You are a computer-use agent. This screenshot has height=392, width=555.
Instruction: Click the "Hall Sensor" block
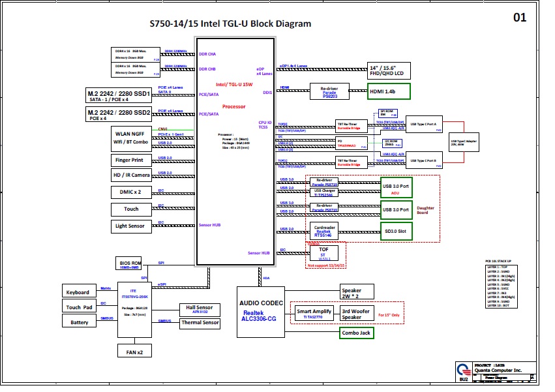[200, 310]
